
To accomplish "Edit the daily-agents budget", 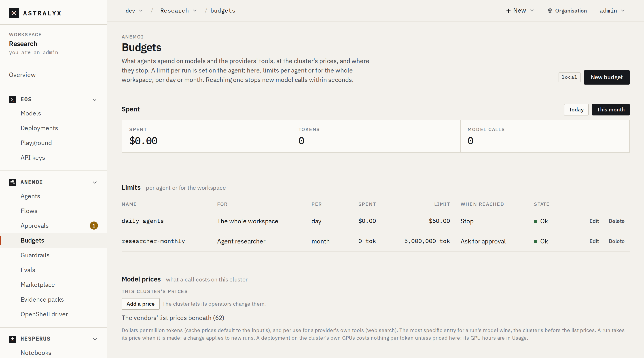I will (594, 221).
